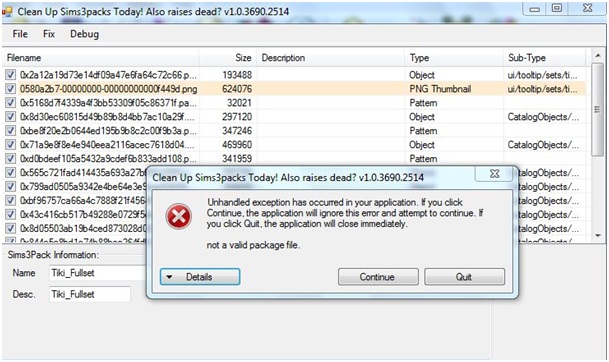Click the red error icon in dialog

pyautogui.click(x=179, y=216)
